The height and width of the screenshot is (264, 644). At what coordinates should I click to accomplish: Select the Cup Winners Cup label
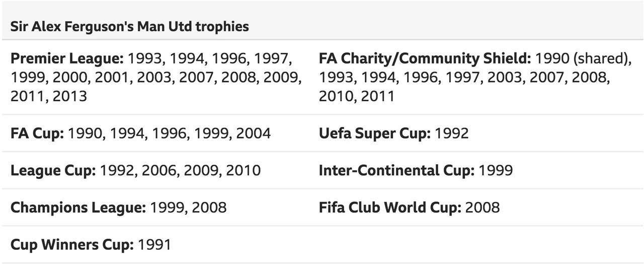[72, 244]
